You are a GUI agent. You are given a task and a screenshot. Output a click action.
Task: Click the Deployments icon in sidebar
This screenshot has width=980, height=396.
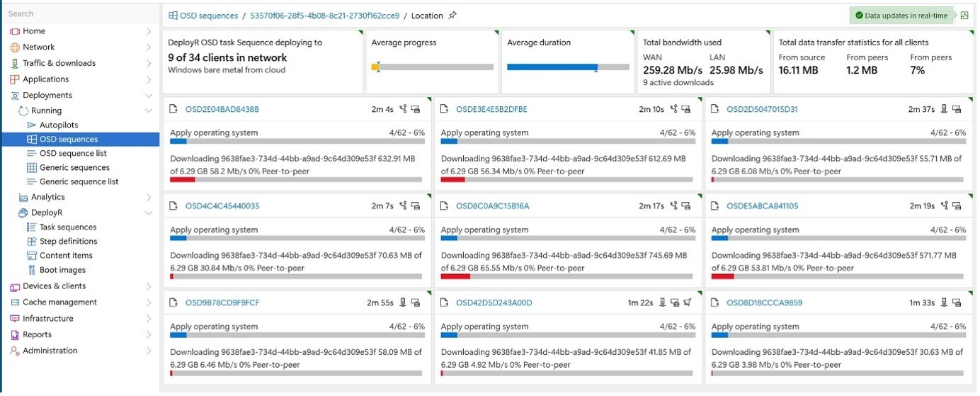coord(15,96)
